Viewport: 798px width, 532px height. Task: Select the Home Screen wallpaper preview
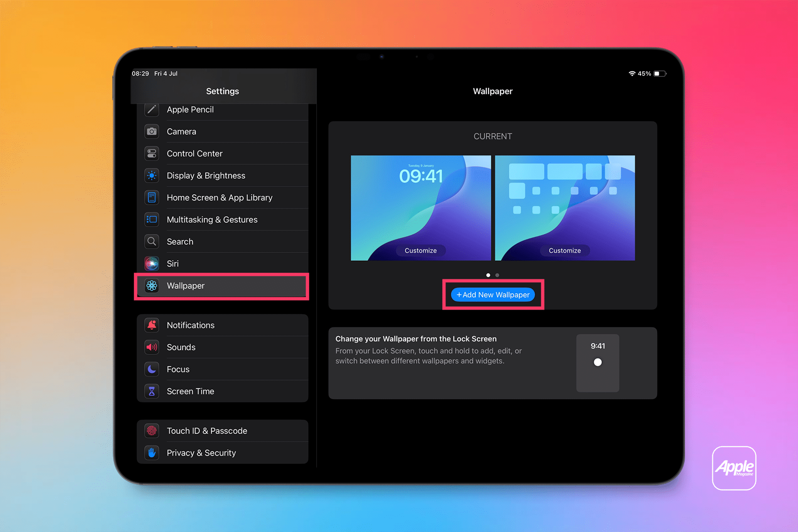click(565, 208)
